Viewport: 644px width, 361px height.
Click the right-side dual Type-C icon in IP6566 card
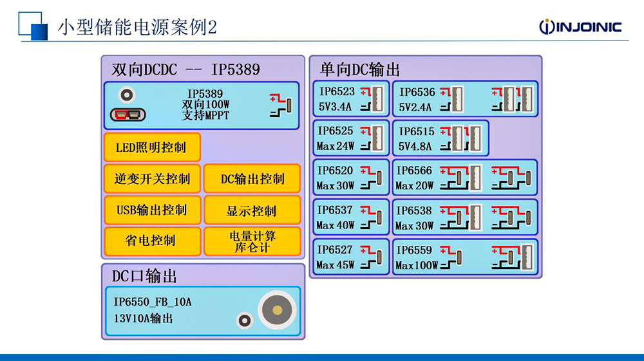tap(512, 178)
